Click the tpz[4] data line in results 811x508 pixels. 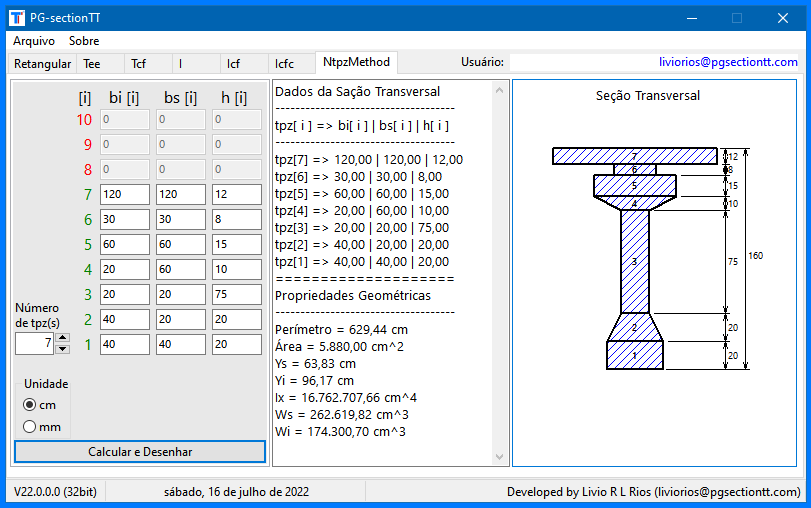(362, 211)
